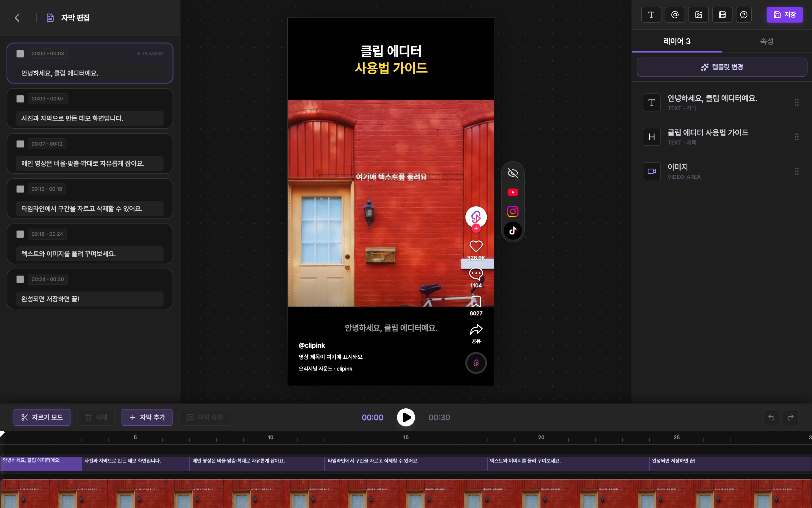Click the video thumbnail strip in timeline
This screenshot has width=812, height=508.
click(406, 494)
